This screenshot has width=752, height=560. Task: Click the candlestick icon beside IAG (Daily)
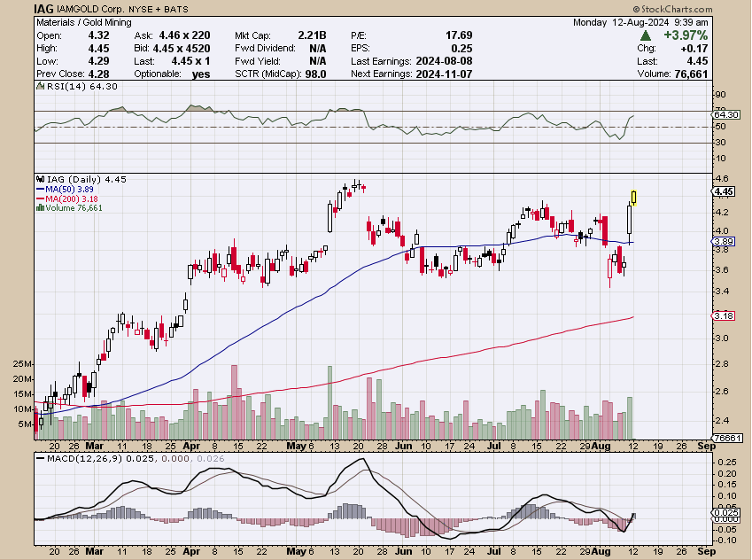click(x=40, y=180)
